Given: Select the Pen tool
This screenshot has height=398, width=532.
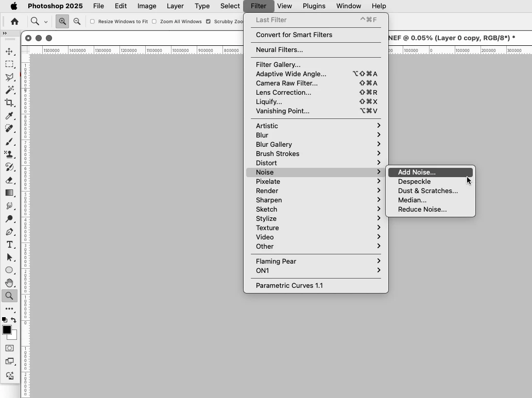Looking at the screenshot, I should click(9, 232).
